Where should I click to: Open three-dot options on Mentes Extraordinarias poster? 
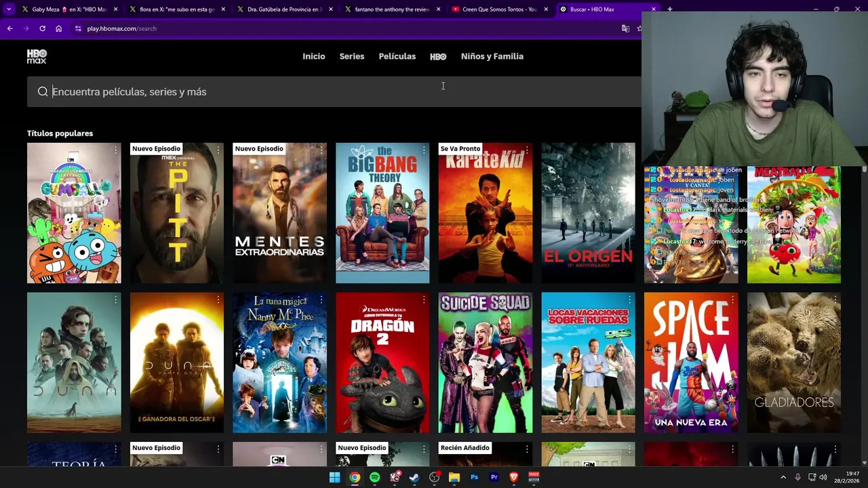click(321, 149)
